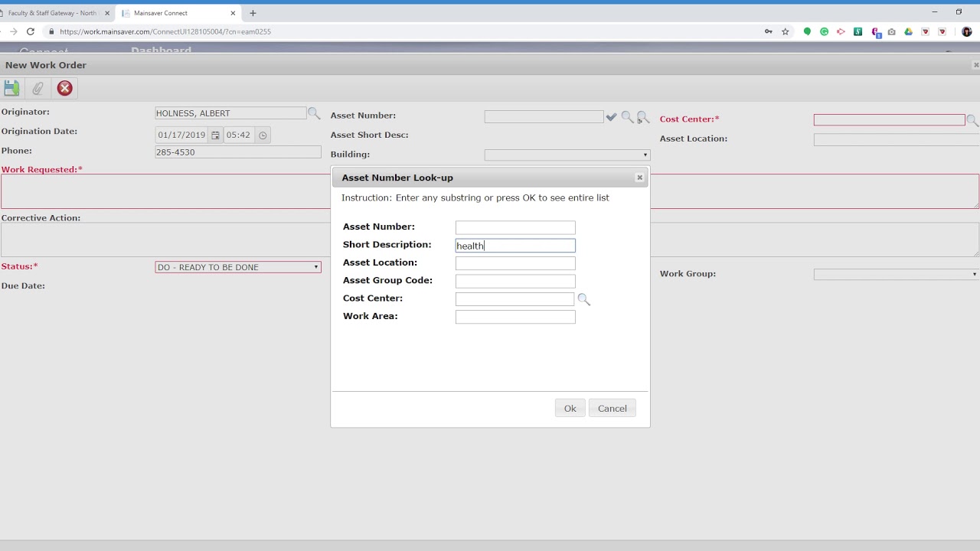Click the first Asset Number search magnifier
This screenshot has width=980, height=551.
627,117
